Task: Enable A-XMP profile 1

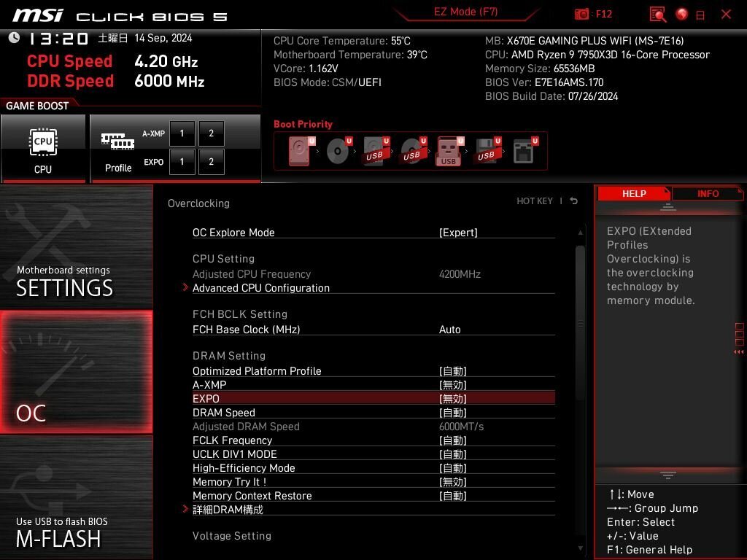Action: (182, 133)
